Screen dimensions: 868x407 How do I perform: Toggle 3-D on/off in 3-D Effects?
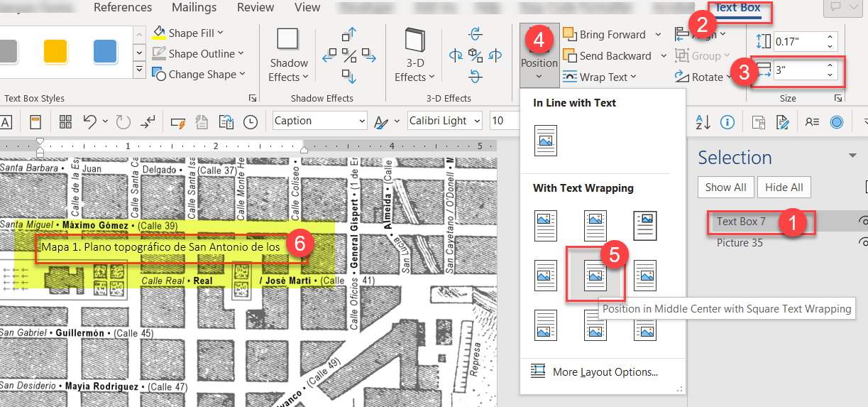coord(476,55)
